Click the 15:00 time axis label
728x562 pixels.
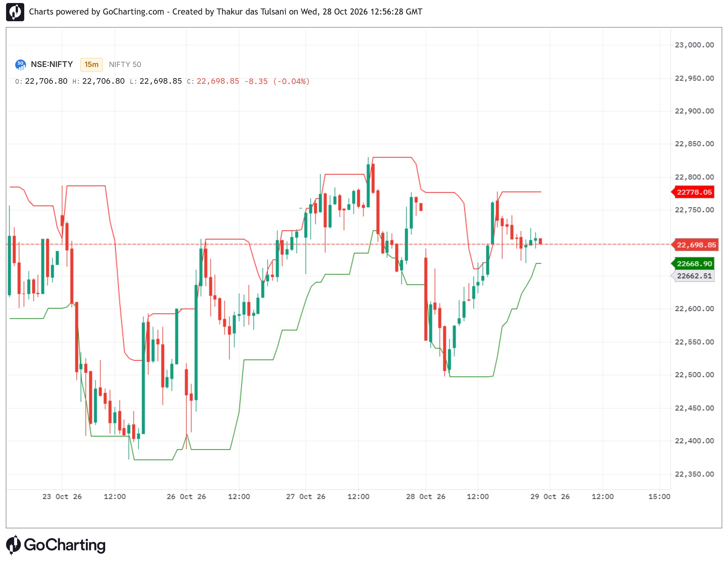659,497
